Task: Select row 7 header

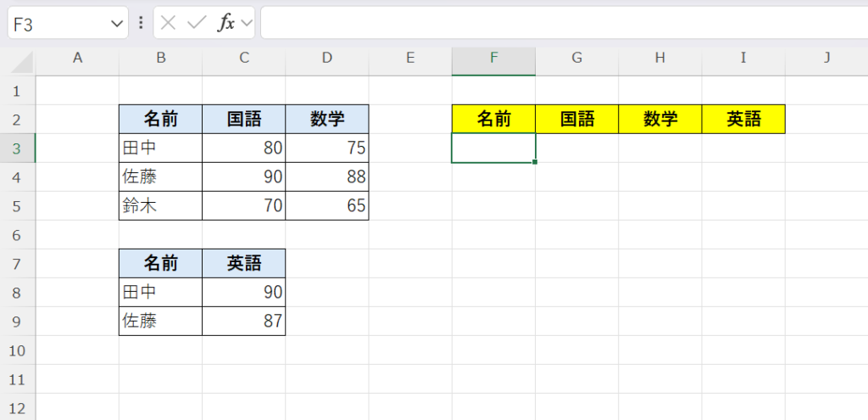Action: tap(17, 264)
